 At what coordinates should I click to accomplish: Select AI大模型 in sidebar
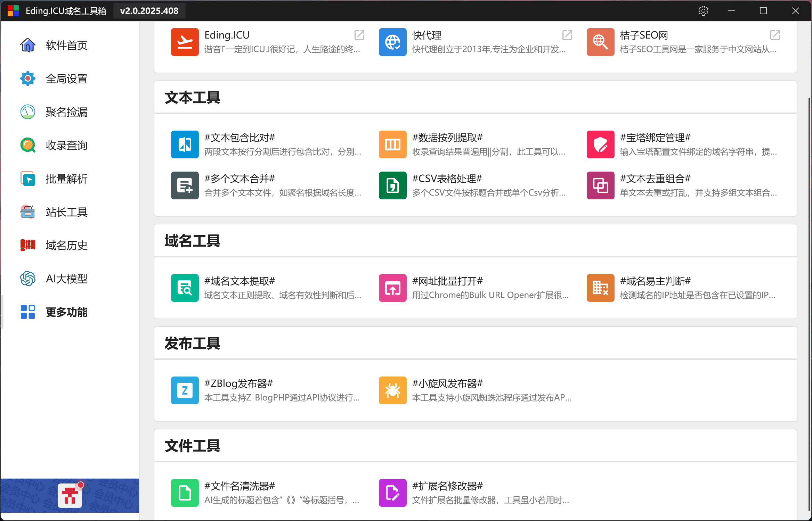click(66, 279)
